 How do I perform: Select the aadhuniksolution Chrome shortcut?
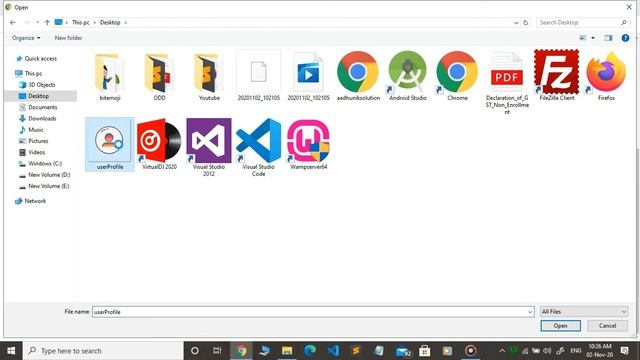(x=358, y=77)
